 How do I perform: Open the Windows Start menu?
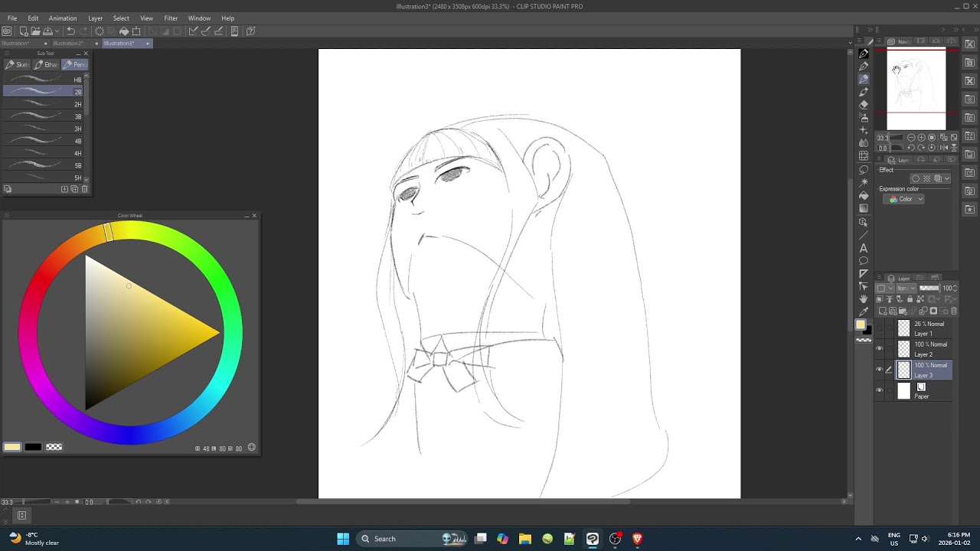(343, 539)
